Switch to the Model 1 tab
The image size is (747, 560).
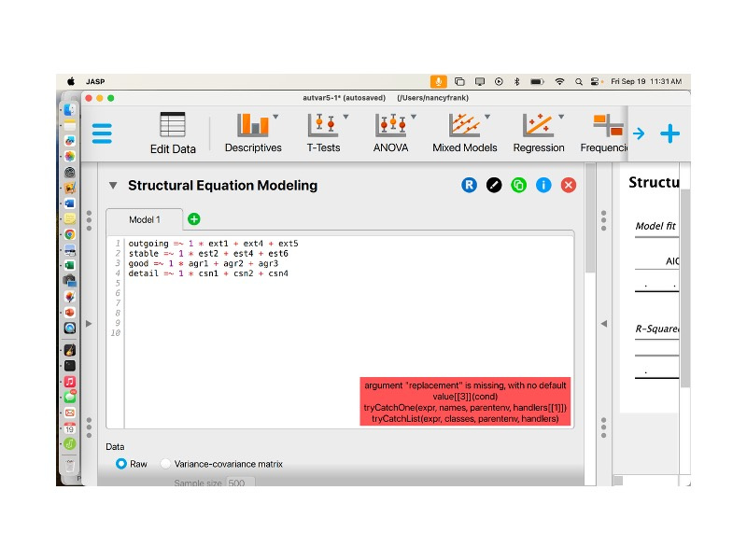(145, 220)
